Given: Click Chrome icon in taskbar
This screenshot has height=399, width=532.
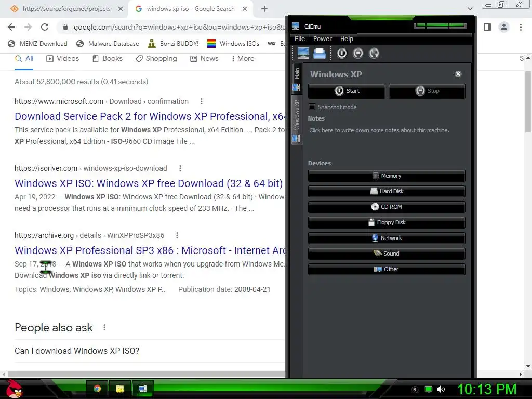Looking at the screenshot, I should point(97,389).
